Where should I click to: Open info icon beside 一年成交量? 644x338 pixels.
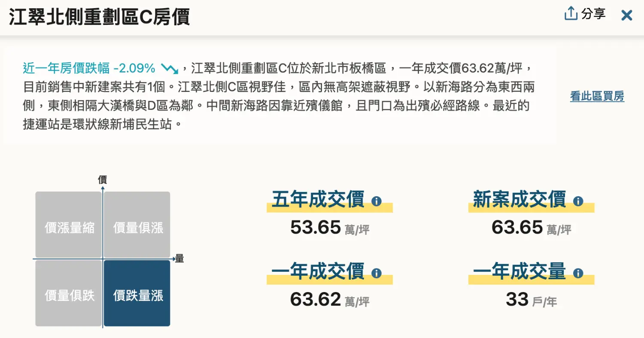pyautogui.click(x=578, y=273)
